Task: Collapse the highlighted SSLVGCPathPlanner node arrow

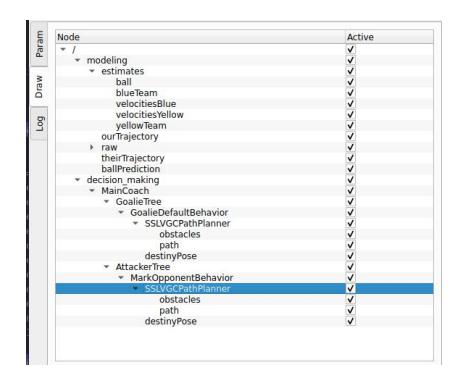Action: [x=136, y=288]
